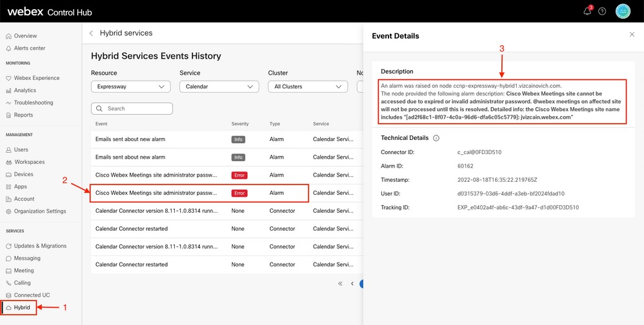Go to previous events page
Screen dimensions: 644x325
coord(352,283)
